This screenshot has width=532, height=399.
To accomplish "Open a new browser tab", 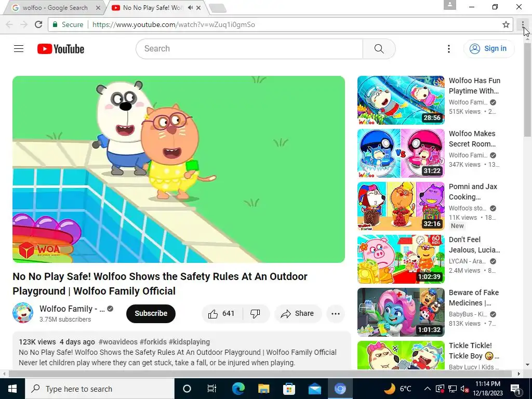I will point(218,8).
